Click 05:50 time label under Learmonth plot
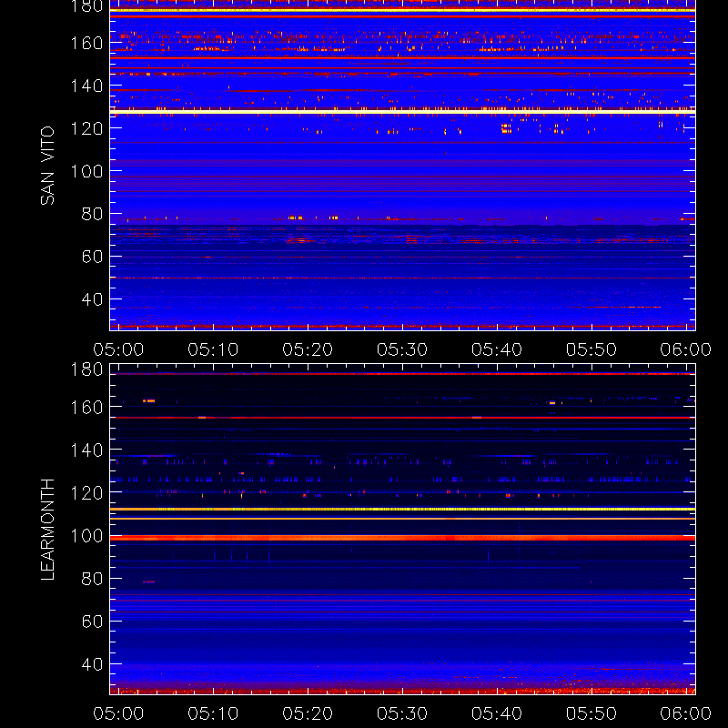The image size is (728, 728). [591, 713]
